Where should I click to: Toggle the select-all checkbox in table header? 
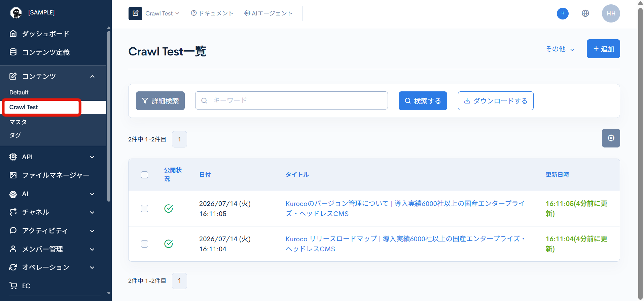pyautogui.click(x=145, y=175)
